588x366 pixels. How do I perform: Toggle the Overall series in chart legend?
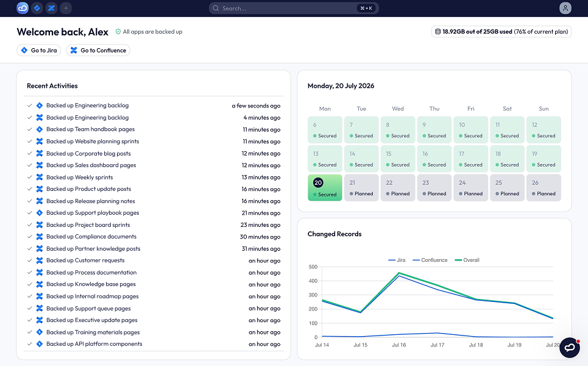(467, 260)
